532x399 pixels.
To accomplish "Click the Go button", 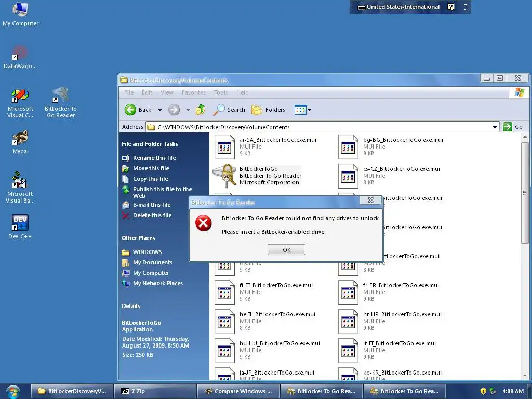I will pos(513,127).
